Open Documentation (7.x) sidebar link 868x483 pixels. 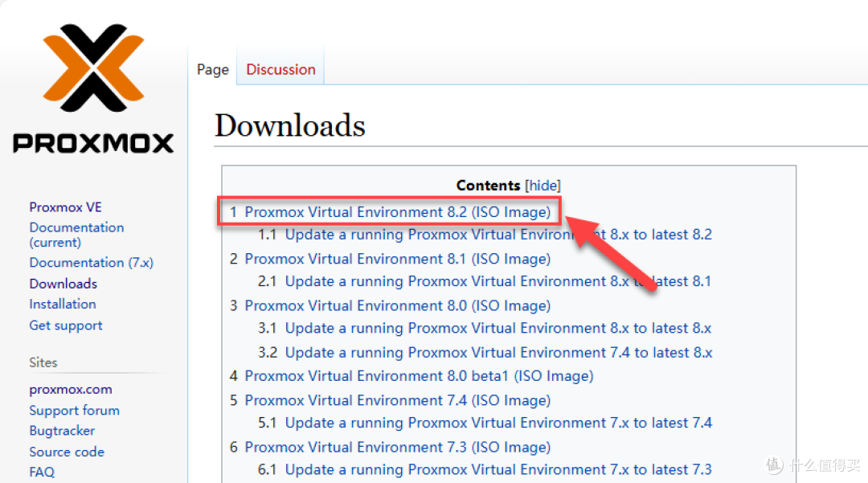tap(92, 263)
